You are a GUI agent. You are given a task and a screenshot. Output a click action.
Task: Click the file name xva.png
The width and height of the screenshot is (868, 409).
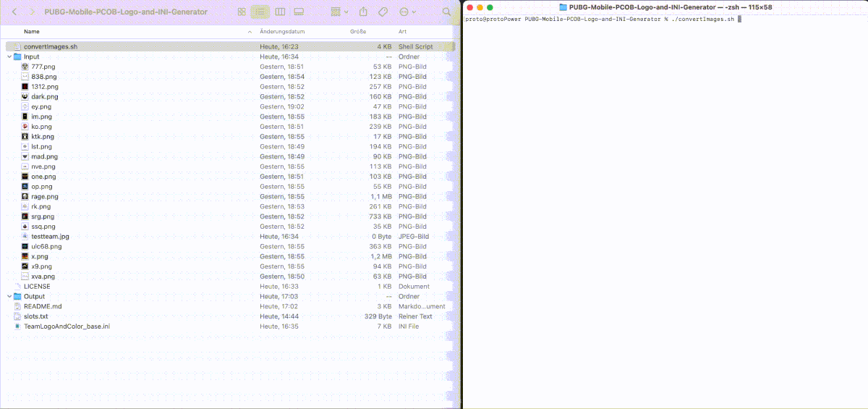pyautogui.click(x=43, y=277)
